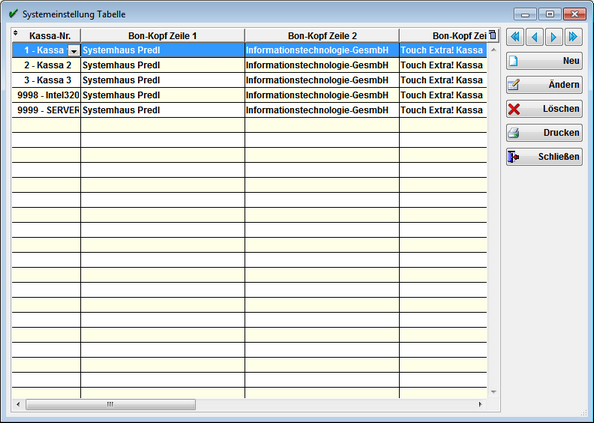Go to next record arrow
This screenshot has width=594, height=423.
[554, 37]
